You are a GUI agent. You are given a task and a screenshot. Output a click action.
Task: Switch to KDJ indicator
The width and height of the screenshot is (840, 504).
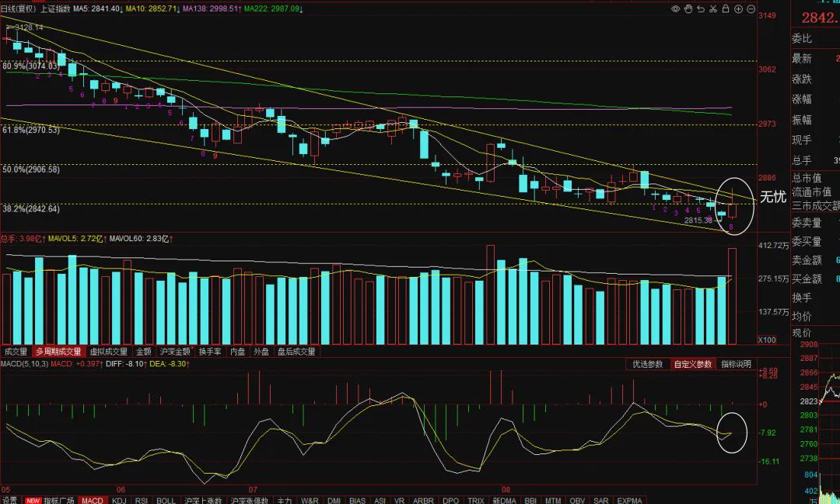pos(119,500)
